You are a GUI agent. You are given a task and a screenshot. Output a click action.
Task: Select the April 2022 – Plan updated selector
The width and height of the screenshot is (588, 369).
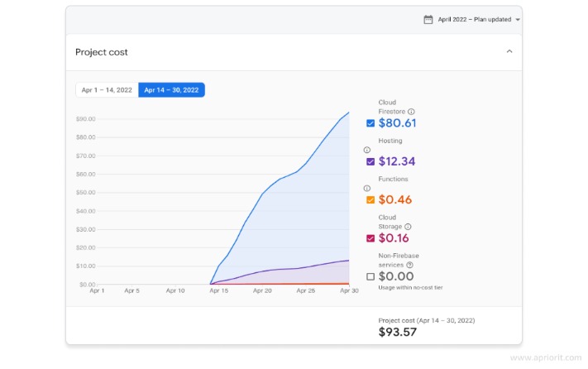[473, 19]
